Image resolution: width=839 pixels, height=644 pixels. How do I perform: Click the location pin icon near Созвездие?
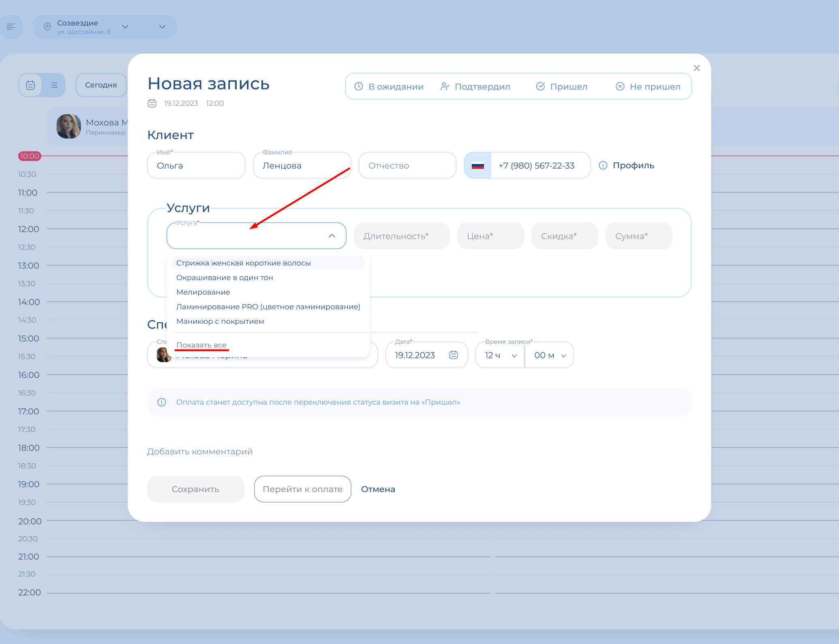47,27
